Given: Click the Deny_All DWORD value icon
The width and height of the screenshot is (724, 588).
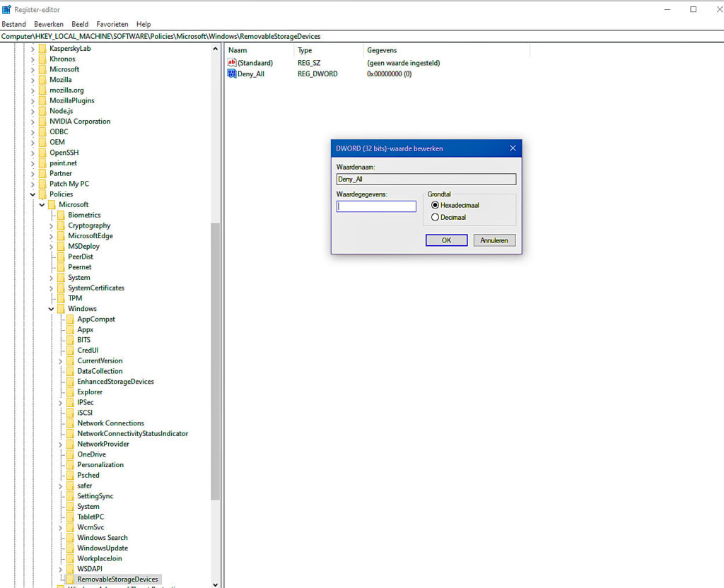Looking at the screenshot, I should point(232,73).
